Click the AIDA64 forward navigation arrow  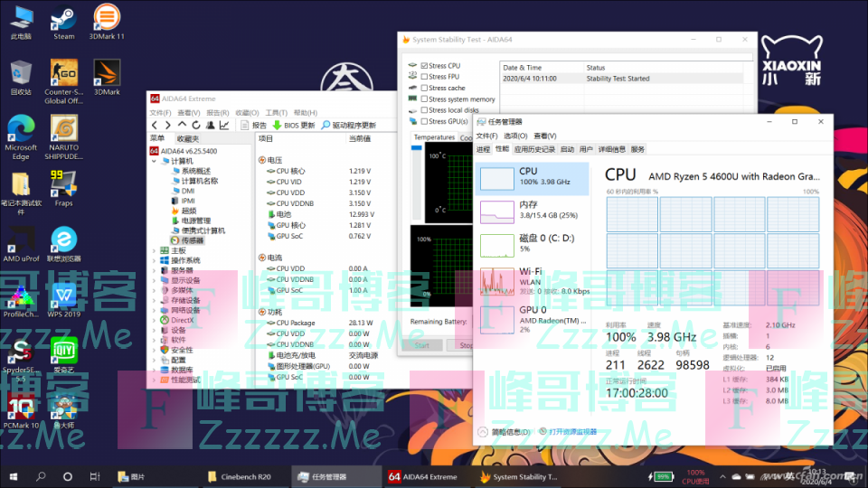(168, 125)
